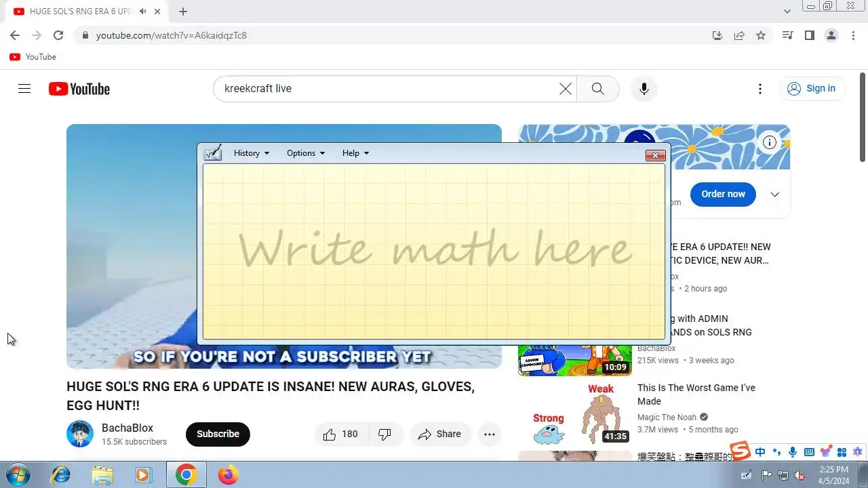Click the install app icon in address bar
Screen dimensions: 868x488
717,35
